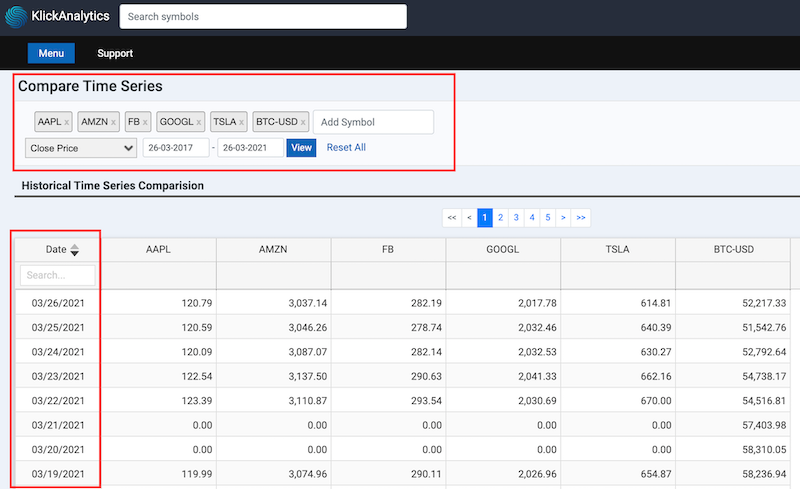Go to last page with >> button

[581, 217]
